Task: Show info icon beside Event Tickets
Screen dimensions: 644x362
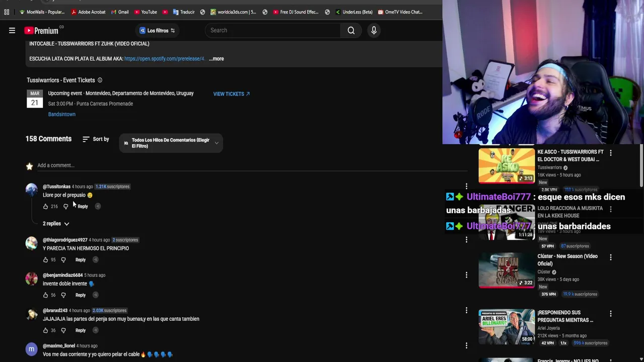Action: click(x=100, y=80)
